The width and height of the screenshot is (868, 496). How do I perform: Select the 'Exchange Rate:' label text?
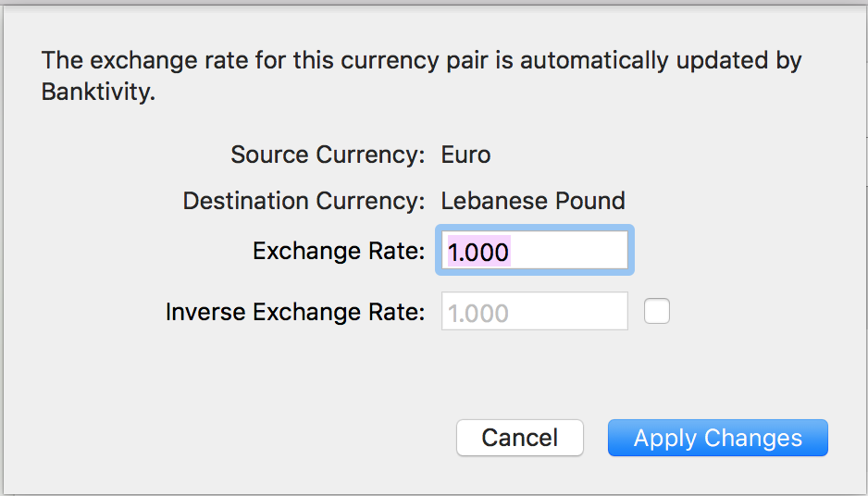pos(339,251)
